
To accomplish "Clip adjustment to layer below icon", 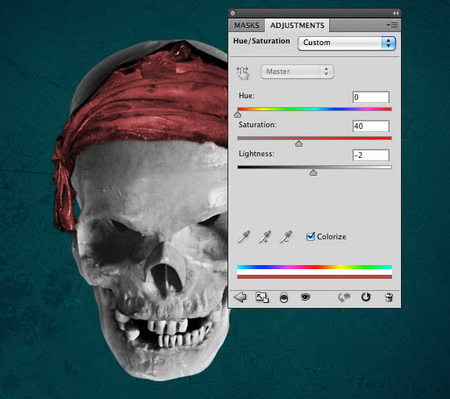I will tap(284, 297).
